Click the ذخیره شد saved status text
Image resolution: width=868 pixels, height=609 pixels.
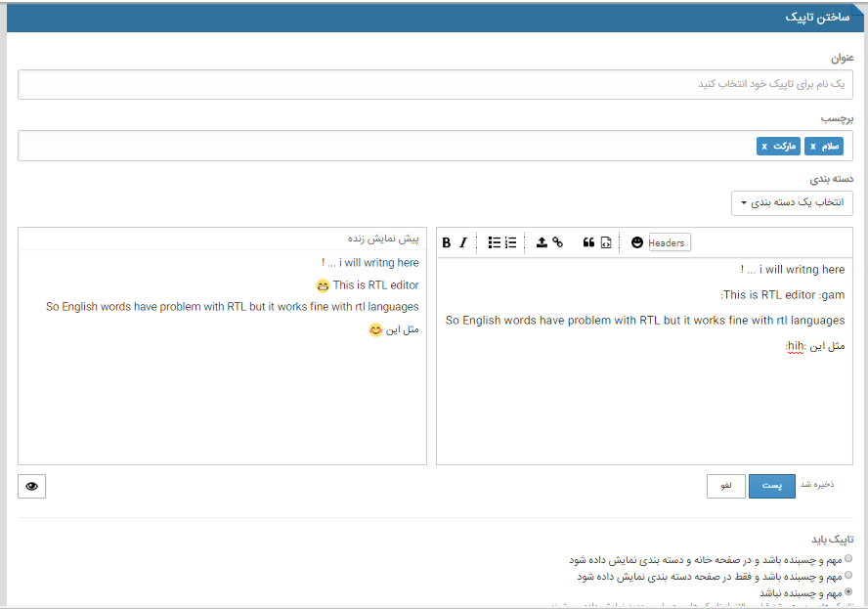coord(817,485)
